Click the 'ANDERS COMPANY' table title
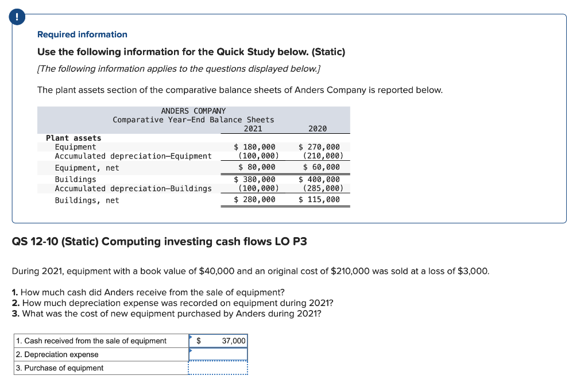This screenshot has height=383, width=588. coord(194,111)
